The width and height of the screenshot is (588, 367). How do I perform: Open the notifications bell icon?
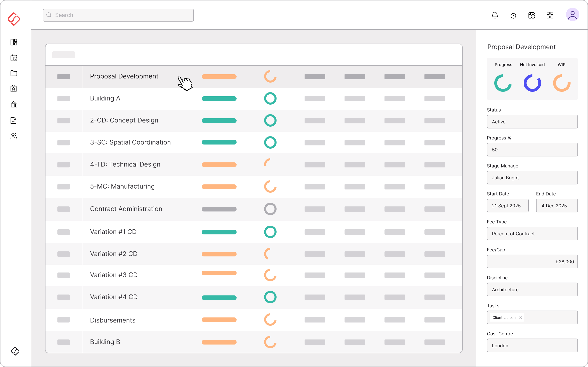click(495, 15)
